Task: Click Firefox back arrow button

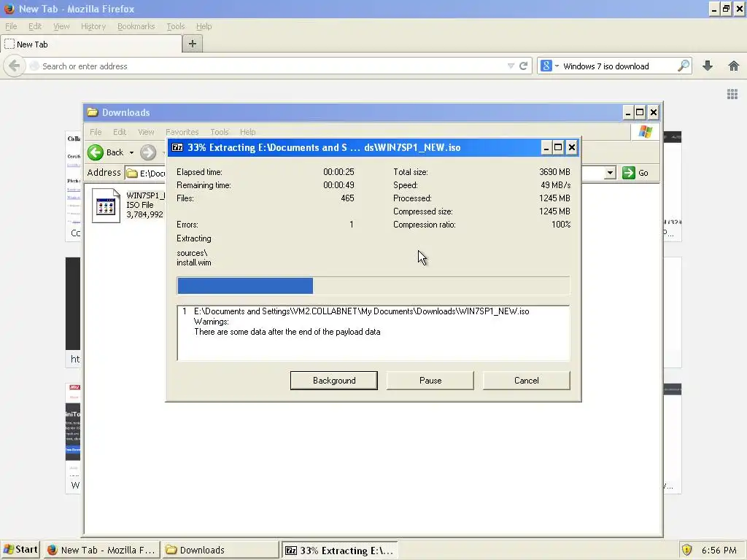Action: point(15,66)
